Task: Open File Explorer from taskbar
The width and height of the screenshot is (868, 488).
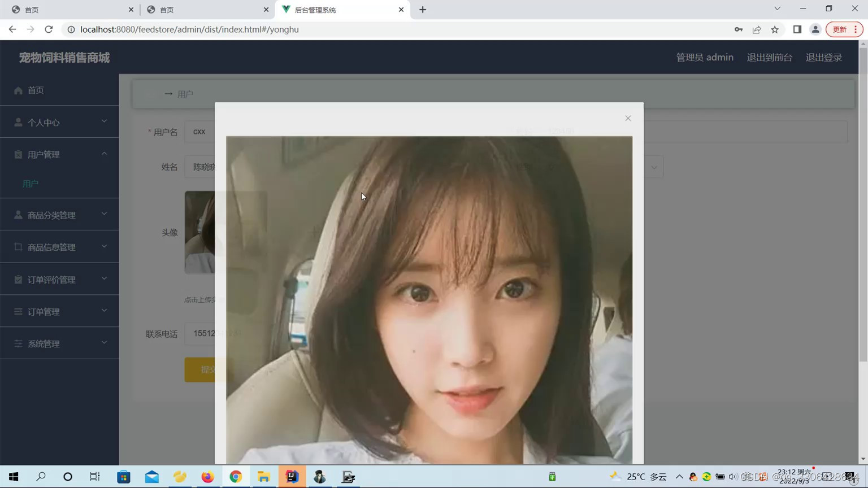Action: [263, 477]
